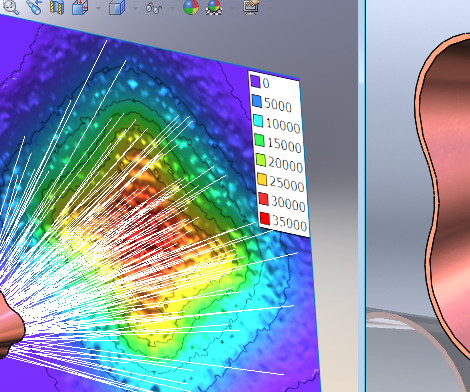Expand the Display Style dropdown arrow

point(135,8)
